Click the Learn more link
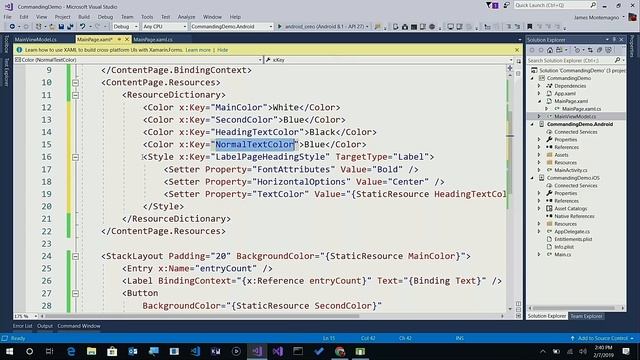Image resolution: width=640 pixels, height=360 pixels. [198, 50]
